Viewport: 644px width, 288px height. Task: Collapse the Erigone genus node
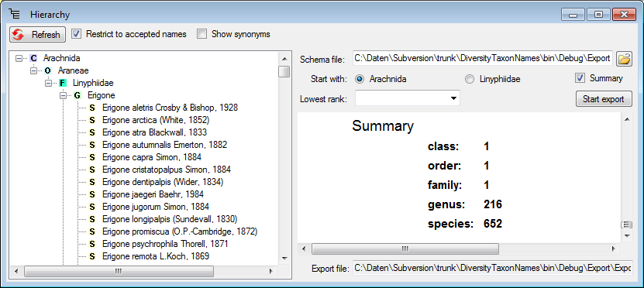coord(64,95)
